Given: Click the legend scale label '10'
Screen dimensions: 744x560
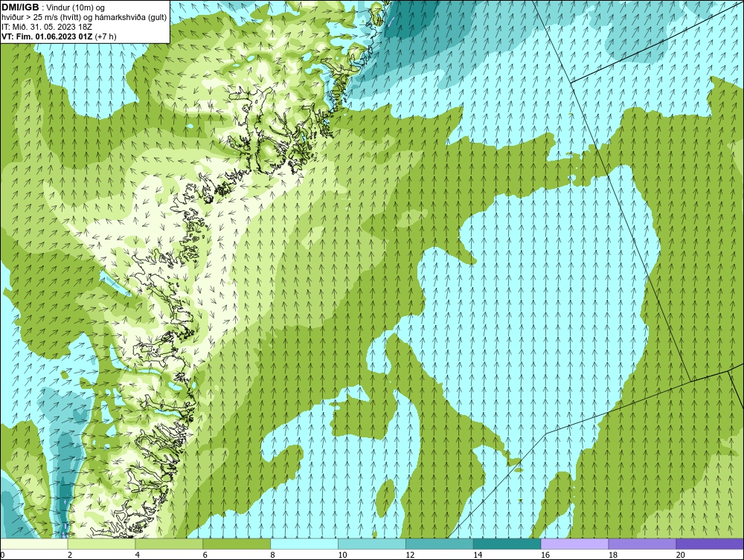Looking at the screenshot, I should [342, 554].
